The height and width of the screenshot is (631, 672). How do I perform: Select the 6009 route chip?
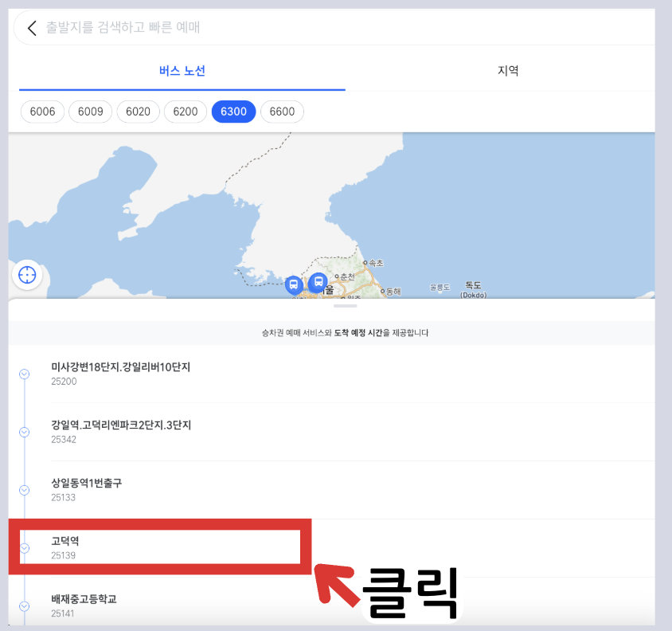pos(90,112)
